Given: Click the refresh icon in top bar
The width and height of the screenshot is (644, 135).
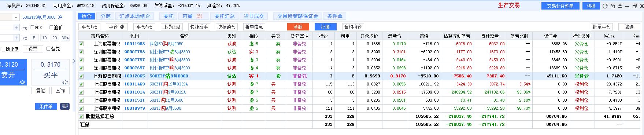Looking at the screenshot, I should (605, 6).
